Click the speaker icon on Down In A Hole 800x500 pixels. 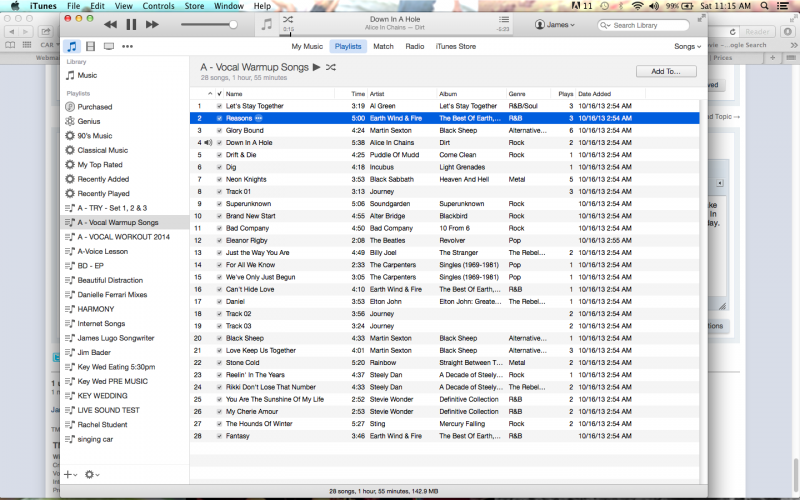[x=208, y=143]
